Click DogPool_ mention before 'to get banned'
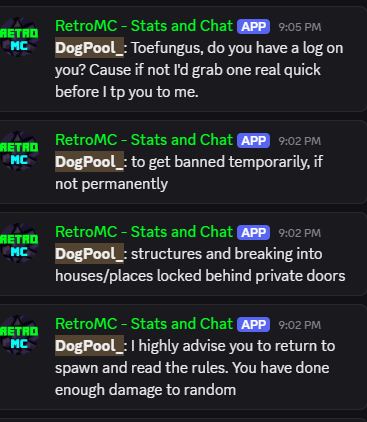 89,162
